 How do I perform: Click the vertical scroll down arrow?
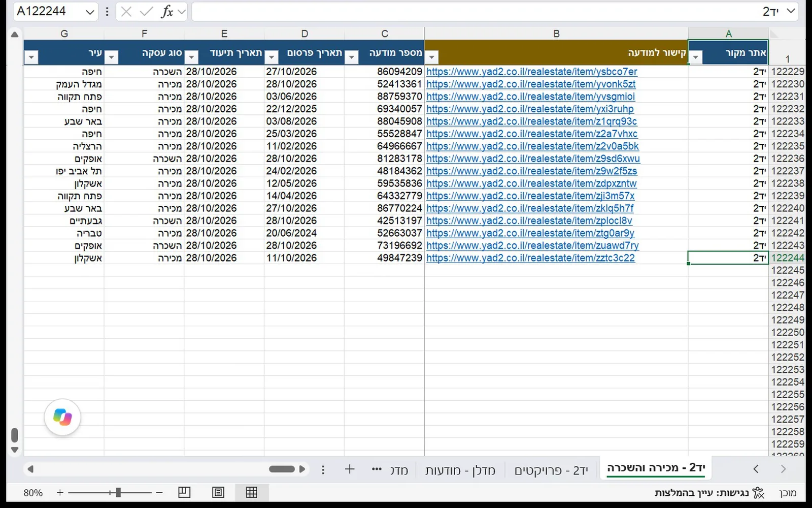(15, 450)
